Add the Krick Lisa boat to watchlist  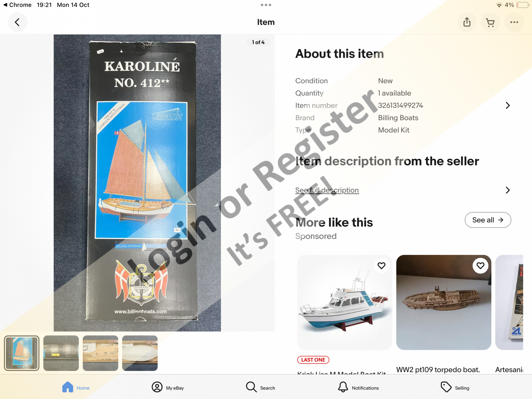click(x=381, y=266)
